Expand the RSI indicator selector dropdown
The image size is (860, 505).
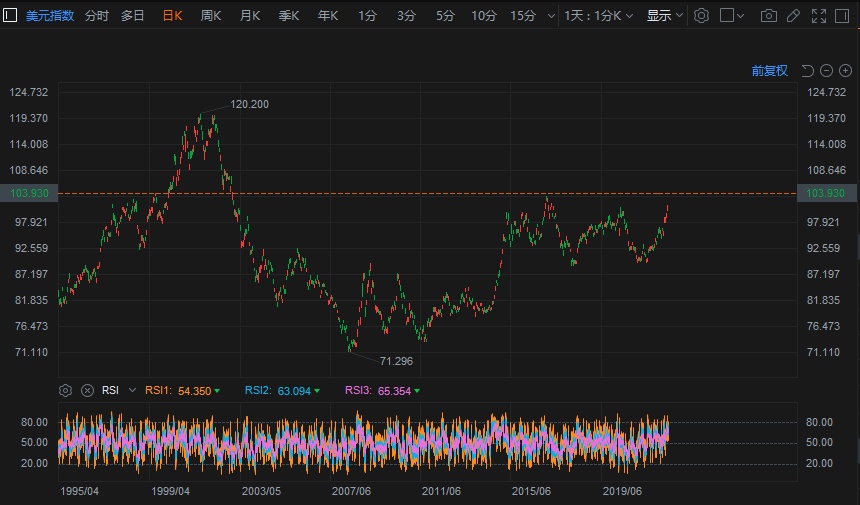pos(132,390)
